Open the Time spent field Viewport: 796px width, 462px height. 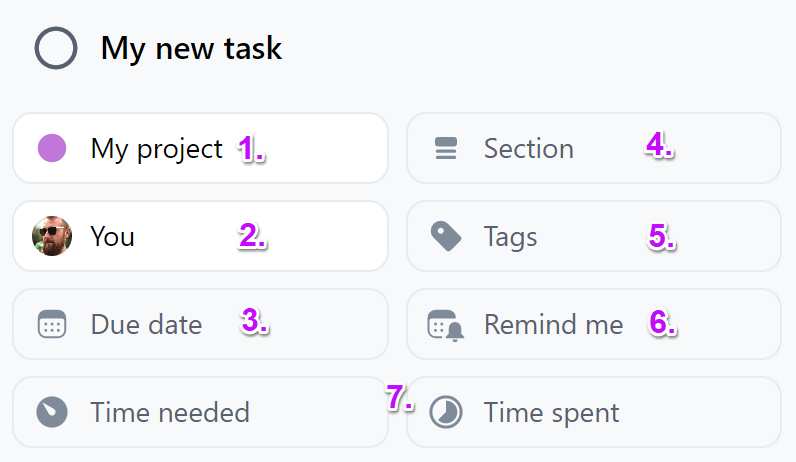(x=593, y=412)
